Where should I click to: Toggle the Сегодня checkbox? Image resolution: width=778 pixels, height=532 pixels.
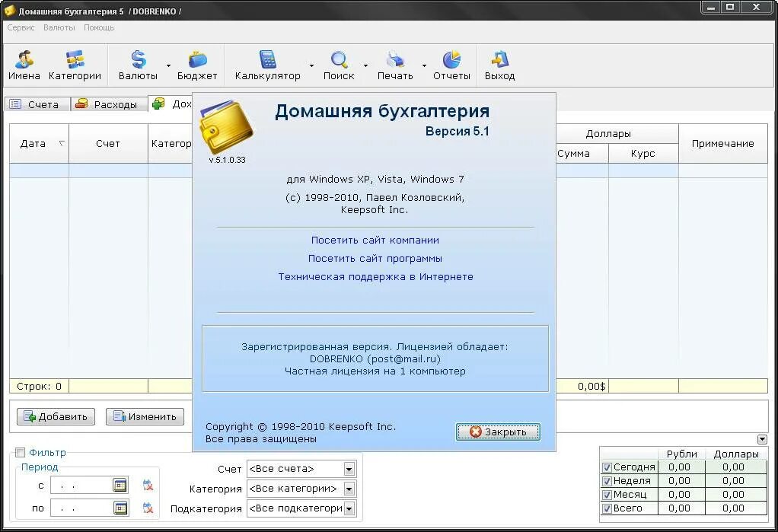coord(607,467)
